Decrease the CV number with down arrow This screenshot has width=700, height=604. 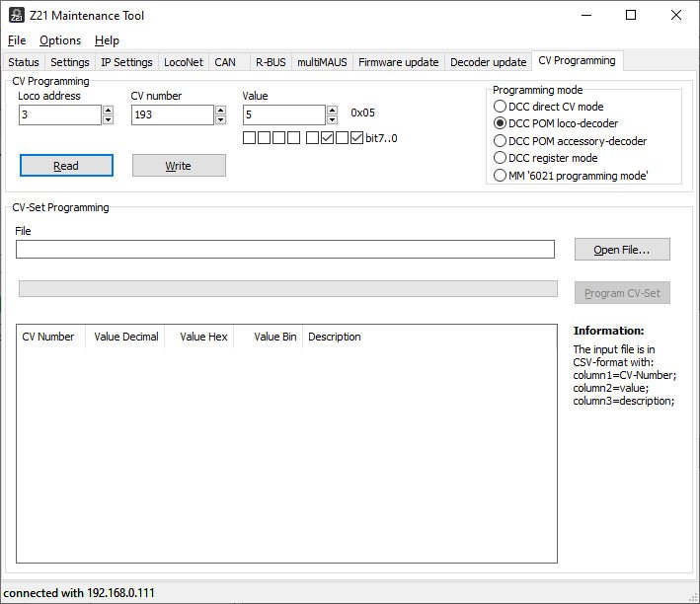pos(220,119)
